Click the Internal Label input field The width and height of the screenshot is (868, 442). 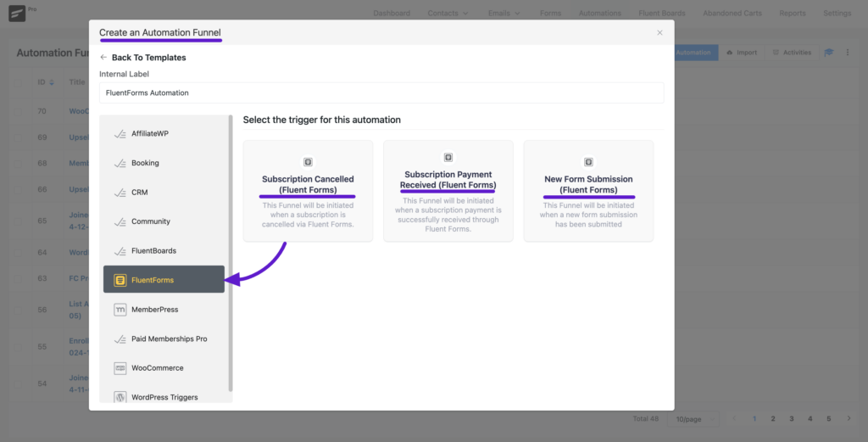[x=381, y=92]
